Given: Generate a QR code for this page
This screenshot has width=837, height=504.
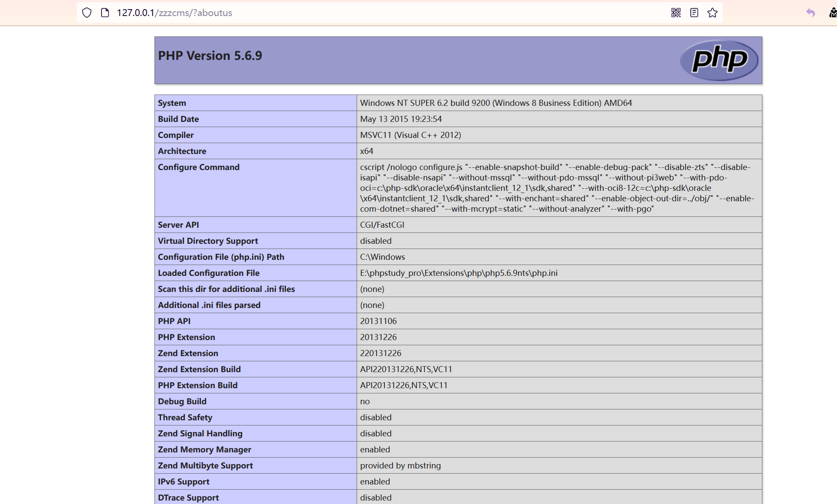Looking at the screenshot, I should click(x=675, y=13).
